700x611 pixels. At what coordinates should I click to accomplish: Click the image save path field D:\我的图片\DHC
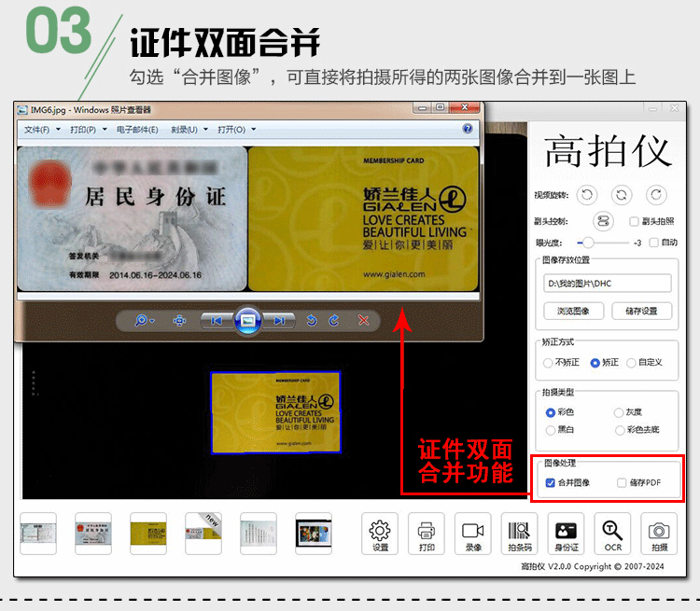click(607, 283)
